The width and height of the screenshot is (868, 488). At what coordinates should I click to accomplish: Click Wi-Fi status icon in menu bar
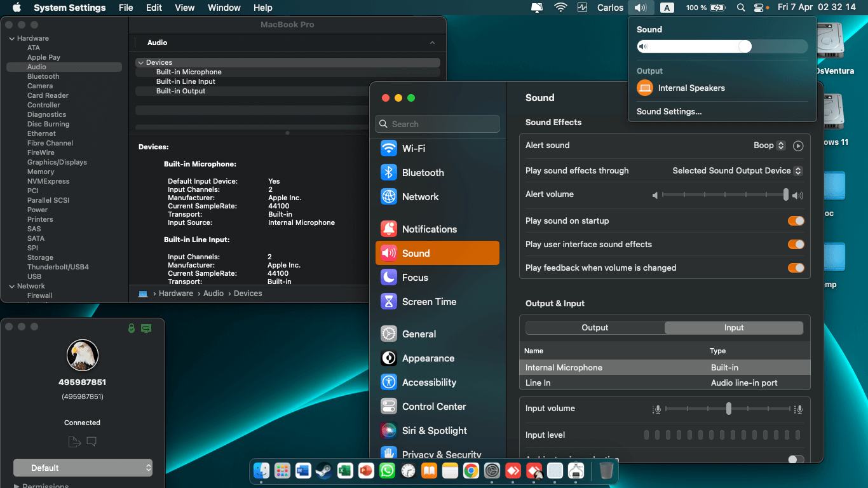560,8
